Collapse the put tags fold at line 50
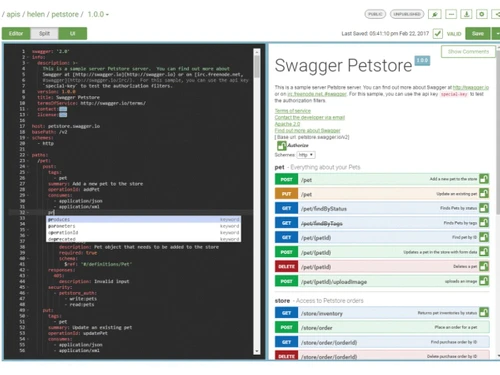The width and height of the screenshot is (500, 375). 28,316
